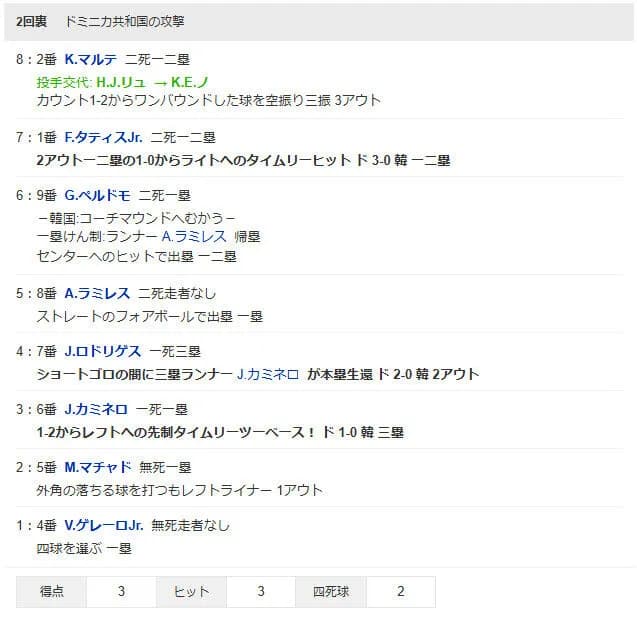Click A.ラミレス in pickoff attempt line

[x=194, y=236]
